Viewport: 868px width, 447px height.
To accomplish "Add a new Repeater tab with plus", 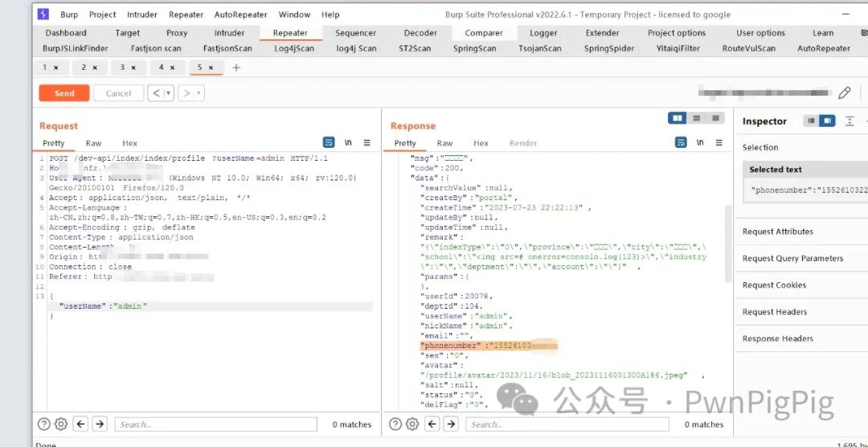I will 236,68.
